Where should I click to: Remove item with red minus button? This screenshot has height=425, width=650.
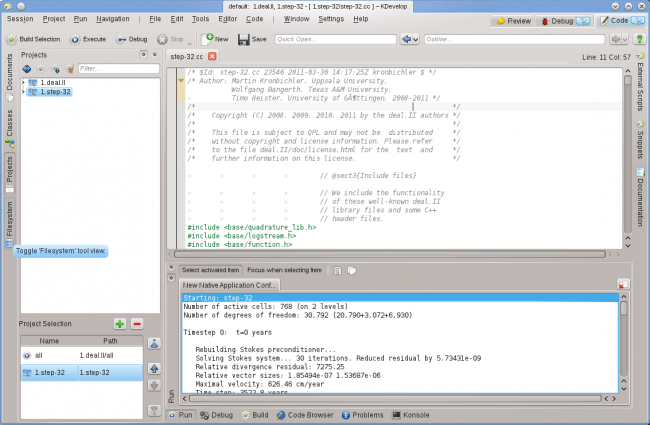pos(137,324)
